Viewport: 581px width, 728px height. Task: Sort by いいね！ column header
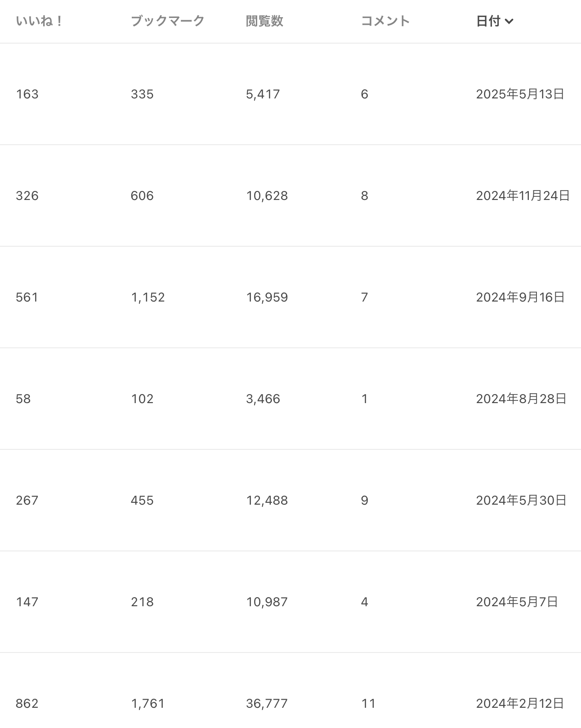click(x=39, y=21)
